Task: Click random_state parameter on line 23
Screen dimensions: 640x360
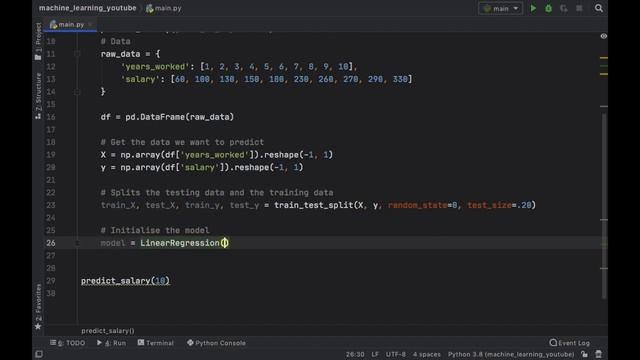Action: pos(417,205)
